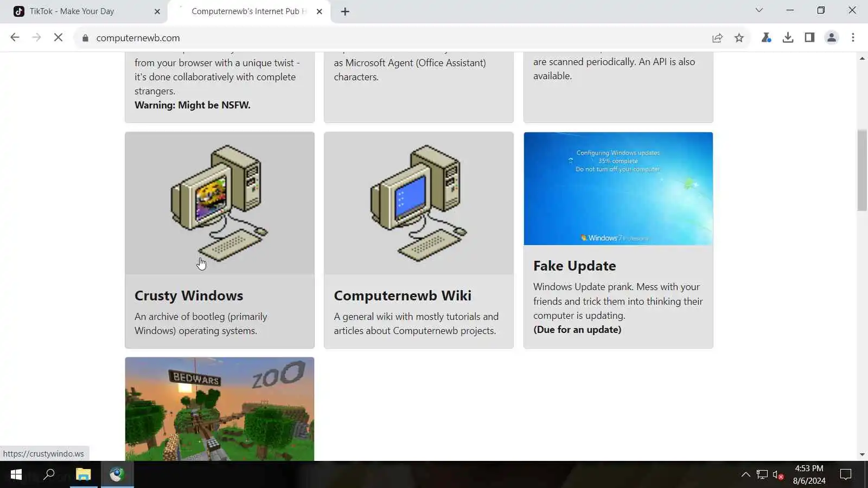Open the Crusty Windows computer thumbnail
Image resolution: width=868 pixels, height=488 pixels.
pyautogui.click(x=220, y=203)
